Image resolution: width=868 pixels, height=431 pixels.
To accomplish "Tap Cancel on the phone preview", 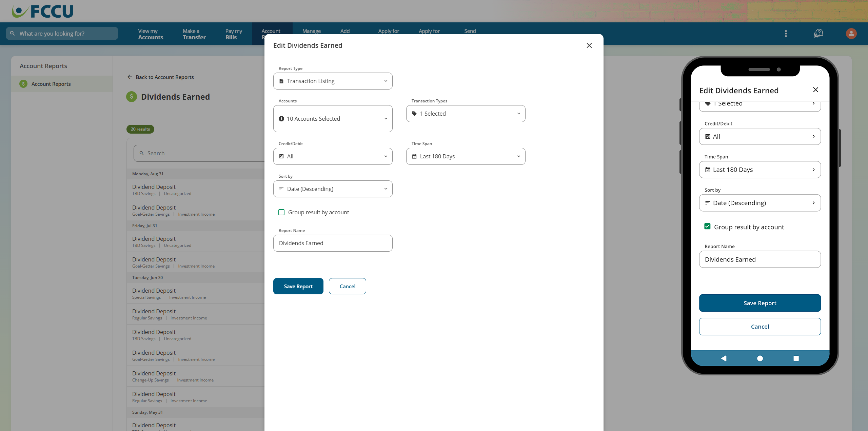I will (760, 327).
